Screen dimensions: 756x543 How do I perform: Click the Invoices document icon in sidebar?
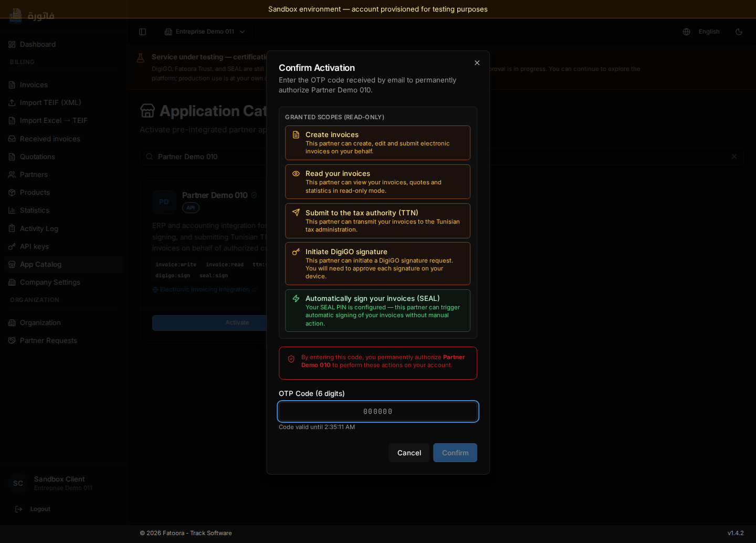12,85
